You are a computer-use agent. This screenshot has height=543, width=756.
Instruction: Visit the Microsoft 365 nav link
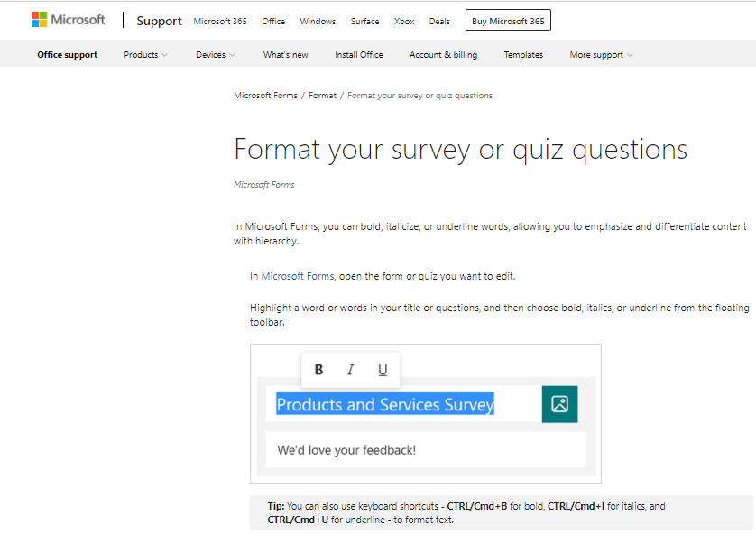click(x=220, y=21)
